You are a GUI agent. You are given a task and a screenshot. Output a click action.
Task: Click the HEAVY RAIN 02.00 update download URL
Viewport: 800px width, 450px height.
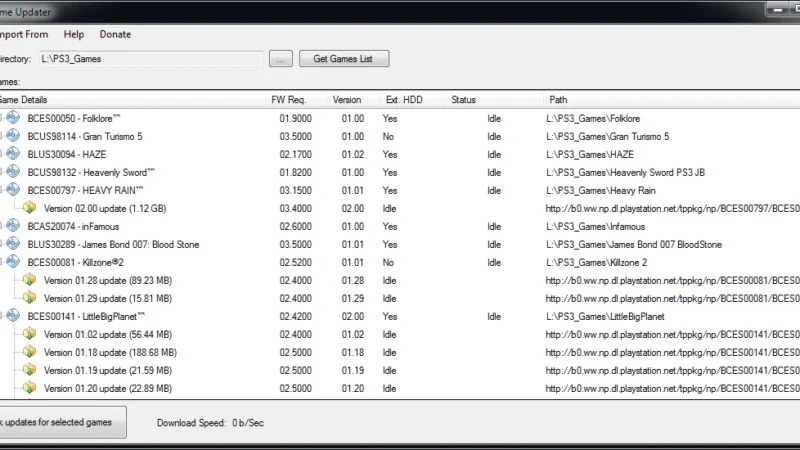tap(672, 208)
